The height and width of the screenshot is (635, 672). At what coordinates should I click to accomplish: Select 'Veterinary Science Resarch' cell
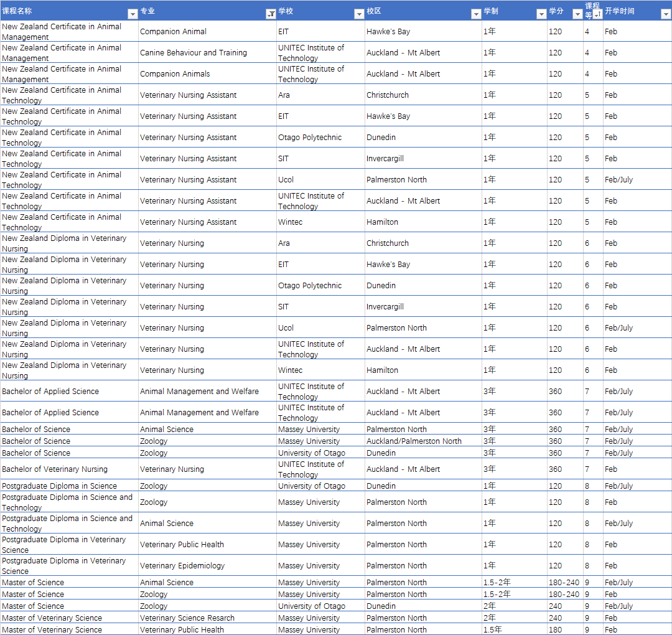click(207, 618)
